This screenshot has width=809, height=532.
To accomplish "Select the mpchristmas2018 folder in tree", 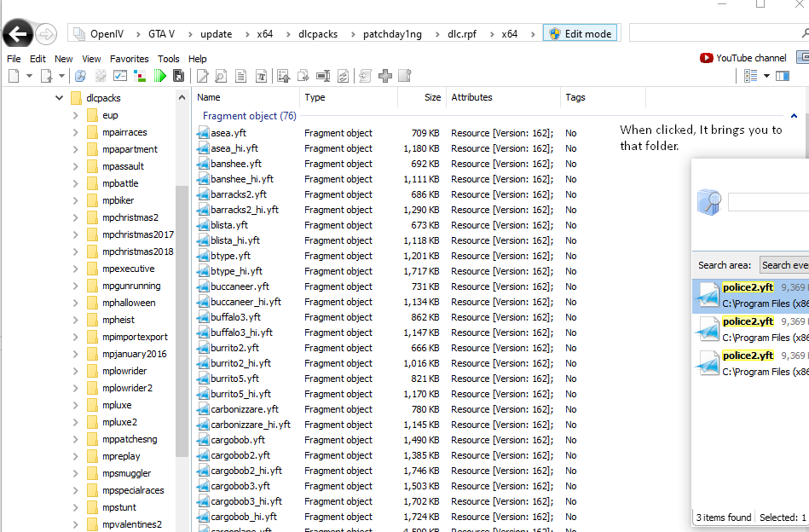I will point(137,252).
